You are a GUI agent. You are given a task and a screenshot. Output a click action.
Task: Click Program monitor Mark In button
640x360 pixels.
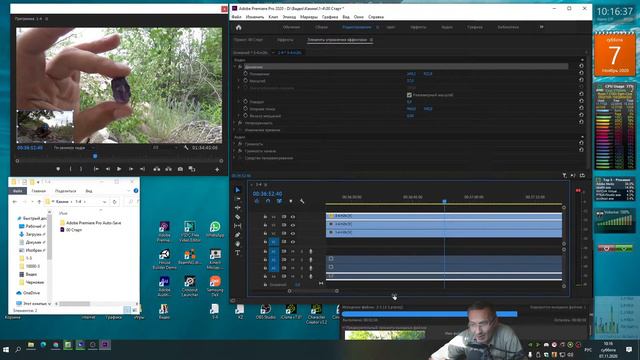coord(71,169)
